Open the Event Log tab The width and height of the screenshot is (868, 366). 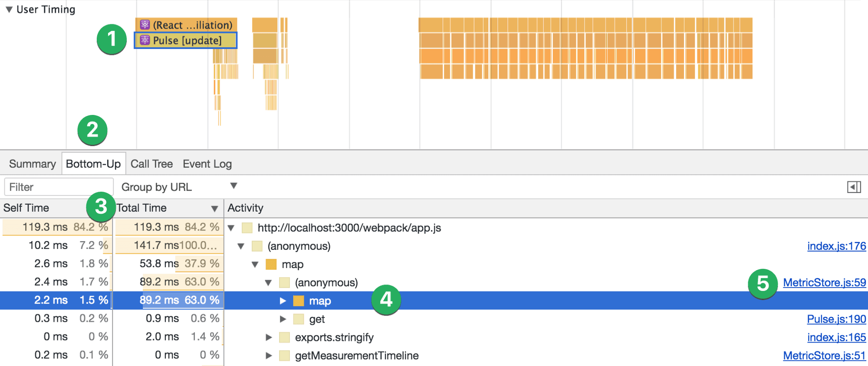coord(207,164)
